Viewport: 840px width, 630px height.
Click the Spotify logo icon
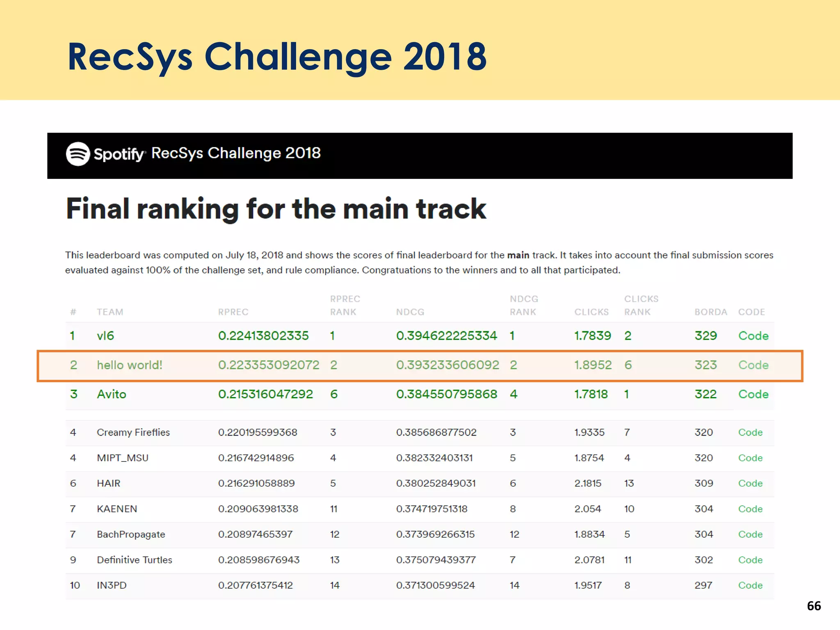(78, 154)
